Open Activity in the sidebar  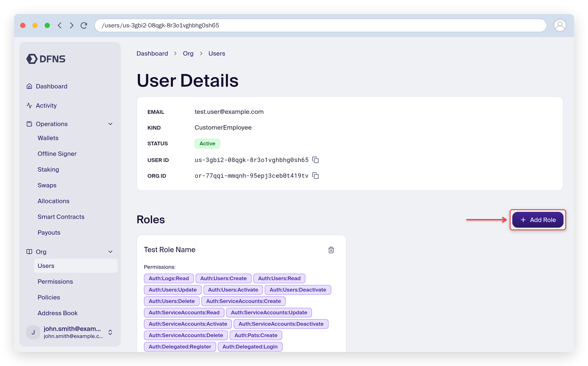(x=46, y=106)
